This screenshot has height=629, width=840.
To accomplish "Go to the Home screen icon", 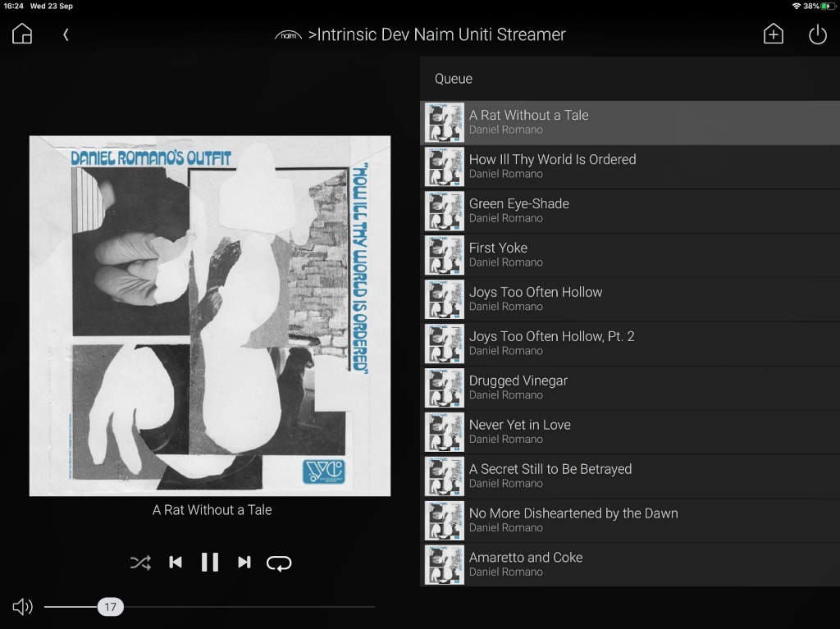I will (x=22, y=34).
